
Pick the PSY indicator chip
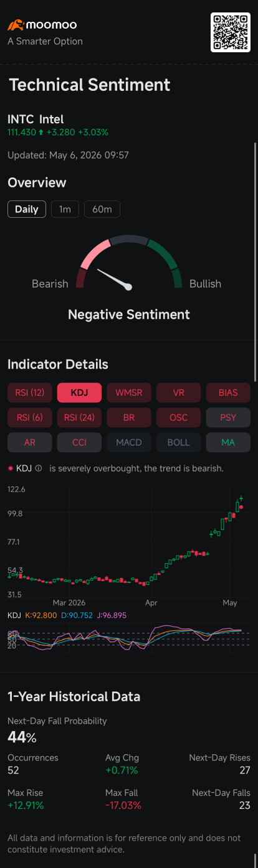[228, 418]
